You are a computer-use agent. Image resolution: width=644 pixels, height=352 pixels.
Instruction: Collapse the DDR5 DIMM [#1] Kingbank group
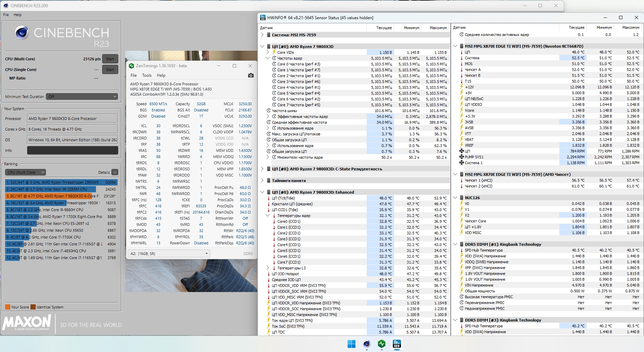point(455,244)
